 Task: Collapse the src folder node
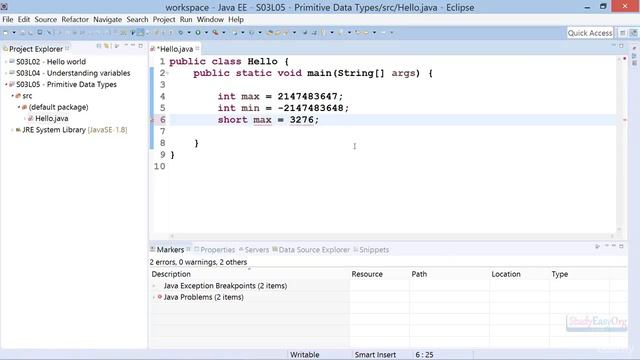[x=13, y=96]
